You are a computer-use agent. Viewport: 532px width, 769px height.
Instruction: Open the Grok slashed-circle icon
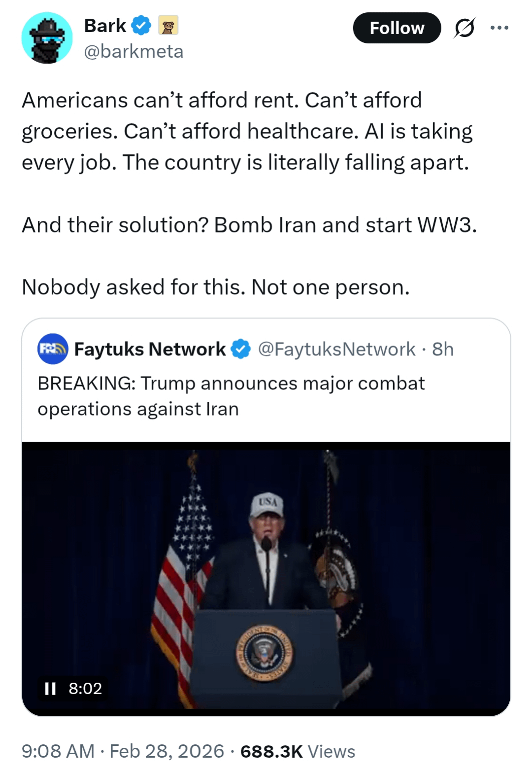click(465, 28)
